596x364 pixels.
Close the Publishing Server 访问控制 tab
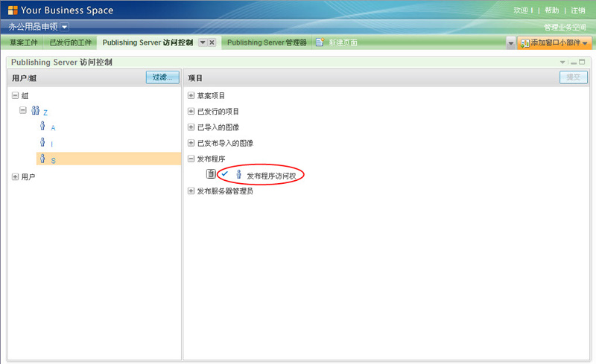[212, 42]
